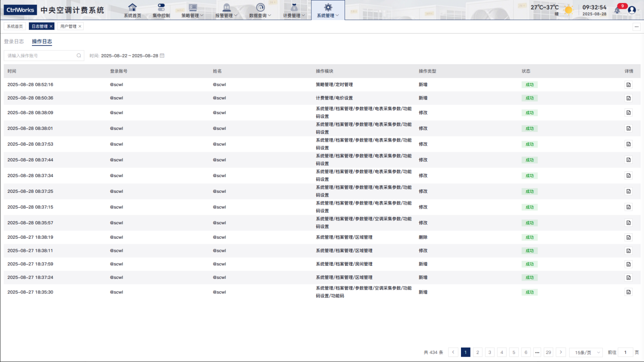Click the next page arrow in pagination
Viewport: 644px width, 362px height.
561,352
